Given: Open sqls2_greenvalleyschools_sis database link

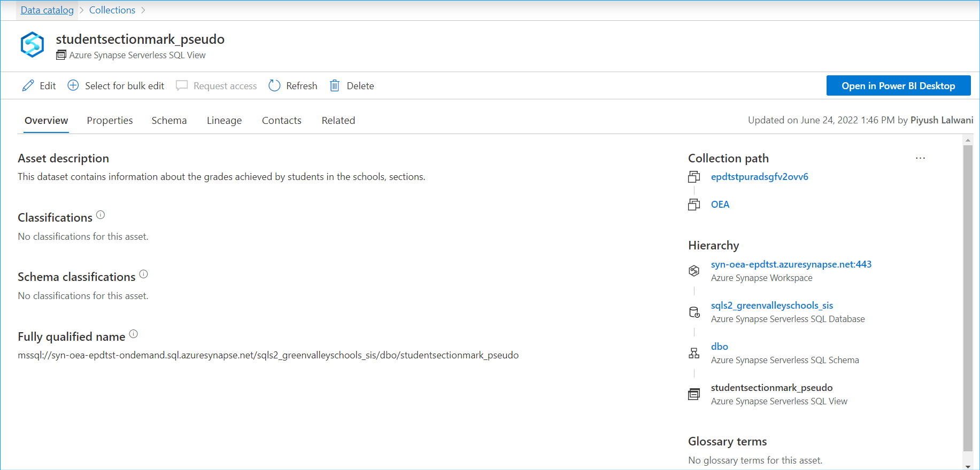Looking at the screenshot, I should pos(772,305).
